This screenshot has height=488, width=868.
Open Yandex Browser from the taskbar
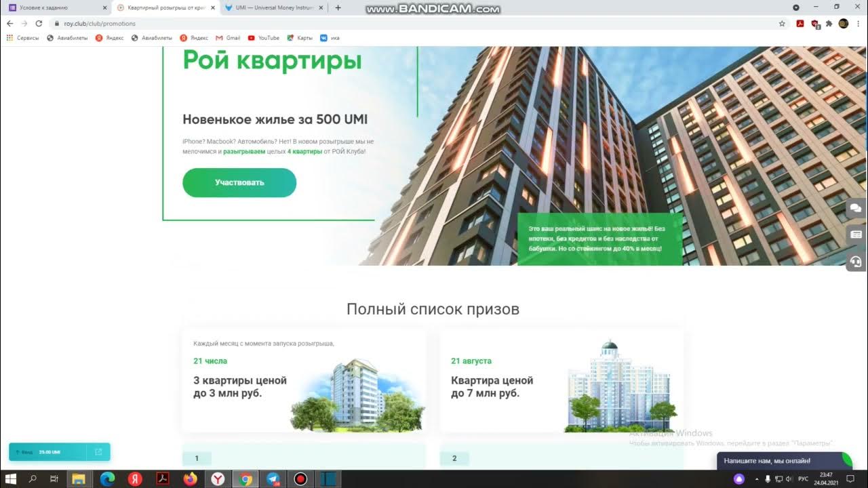[218, 479]
